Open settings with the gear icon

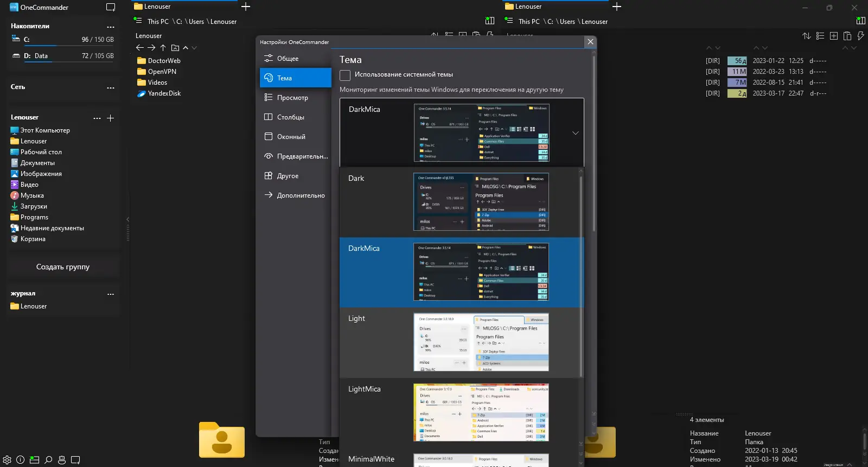(7, 459)
